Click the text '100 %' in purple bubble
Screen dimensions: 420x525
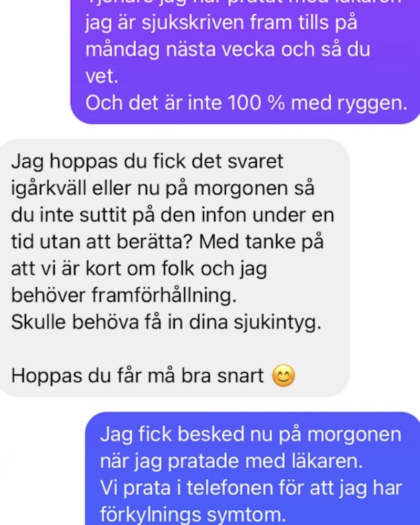point(256,103)
